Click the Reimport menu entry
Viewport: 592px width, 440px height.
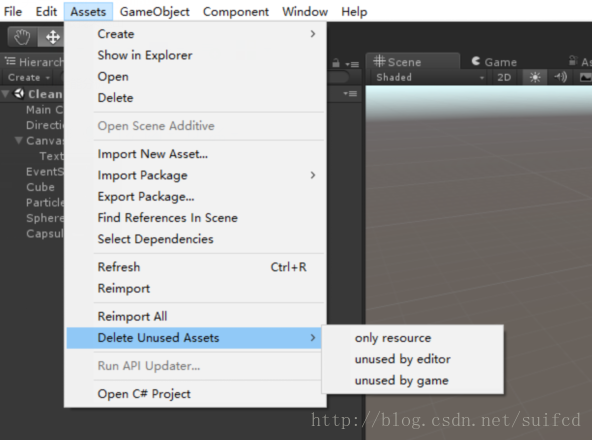195,288
